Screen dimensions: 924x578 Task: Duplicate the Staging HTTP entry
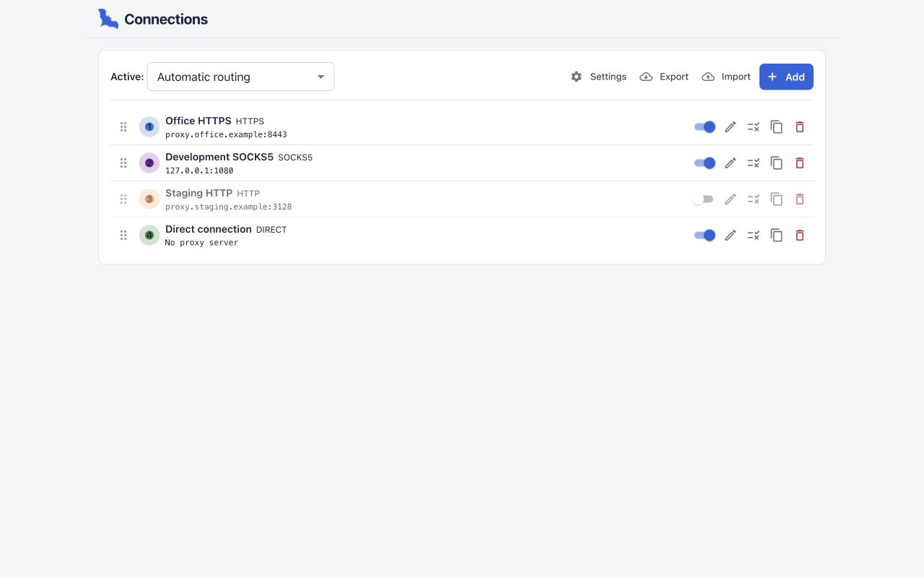point(777,199)
